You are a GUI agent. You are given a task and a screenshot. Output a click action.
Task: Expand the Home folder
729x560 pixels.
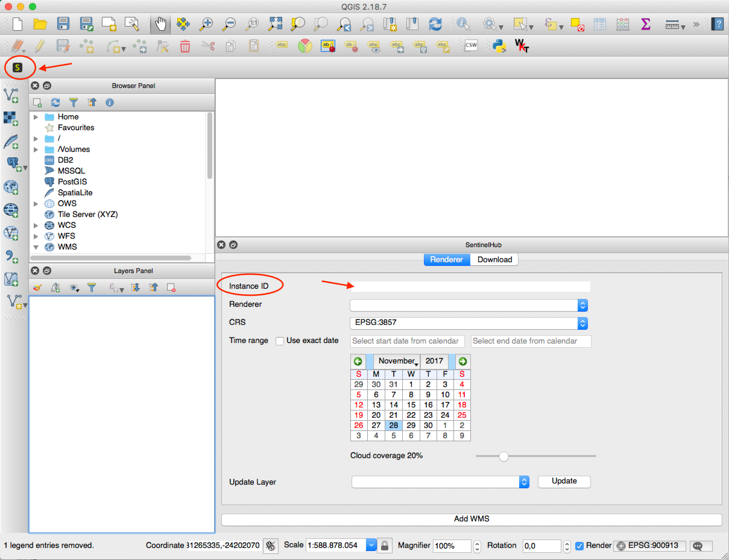[36, 117]
